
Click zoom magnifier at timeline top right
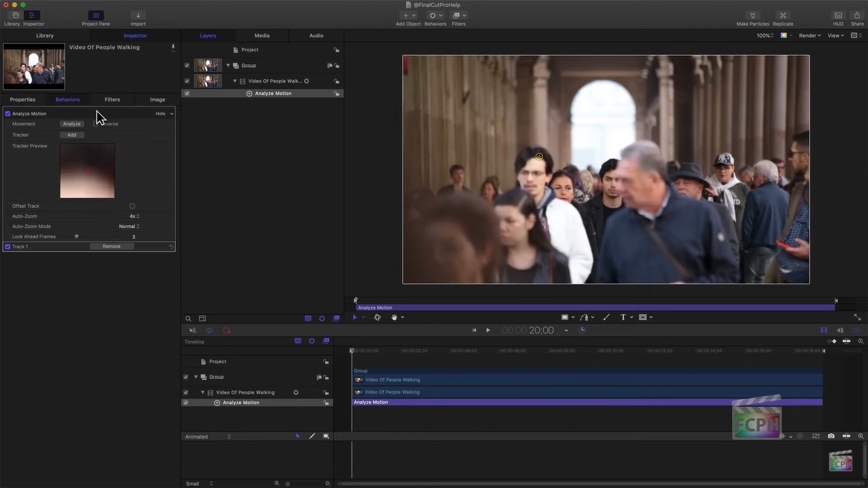[x=861, y=341]
